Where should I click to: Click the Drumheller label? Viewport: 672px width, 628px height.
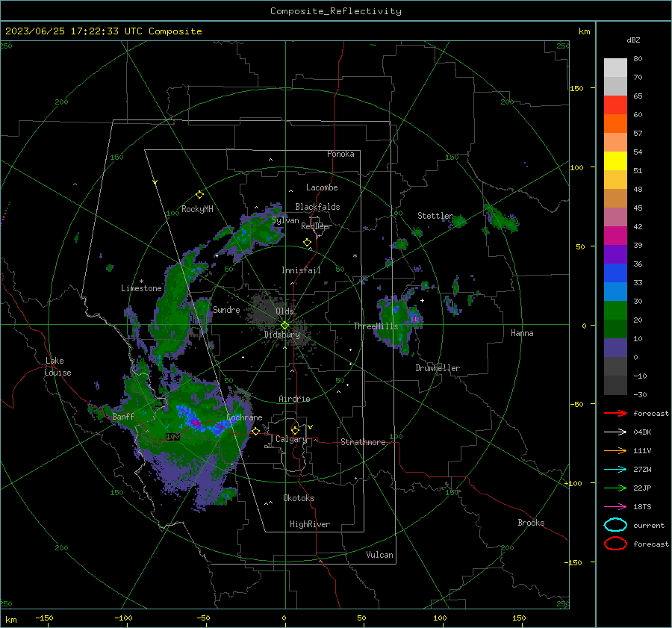pos(438,368)
